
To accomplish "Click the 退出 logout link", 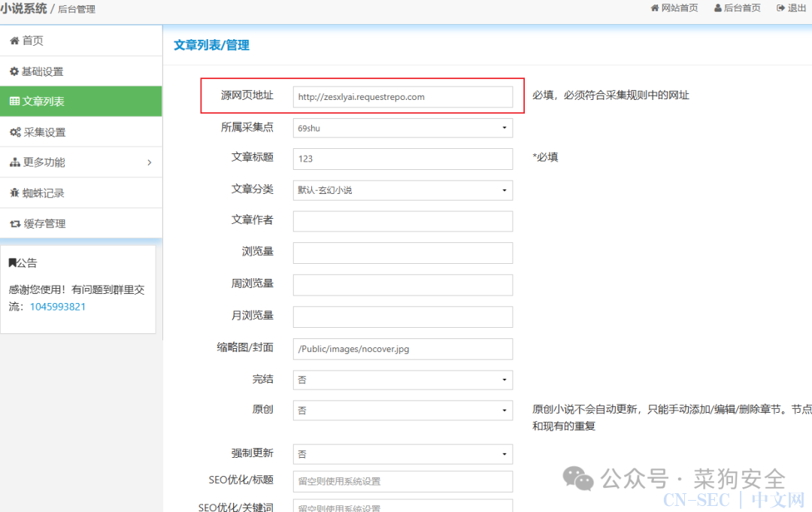I will click(x=791, y=8).
